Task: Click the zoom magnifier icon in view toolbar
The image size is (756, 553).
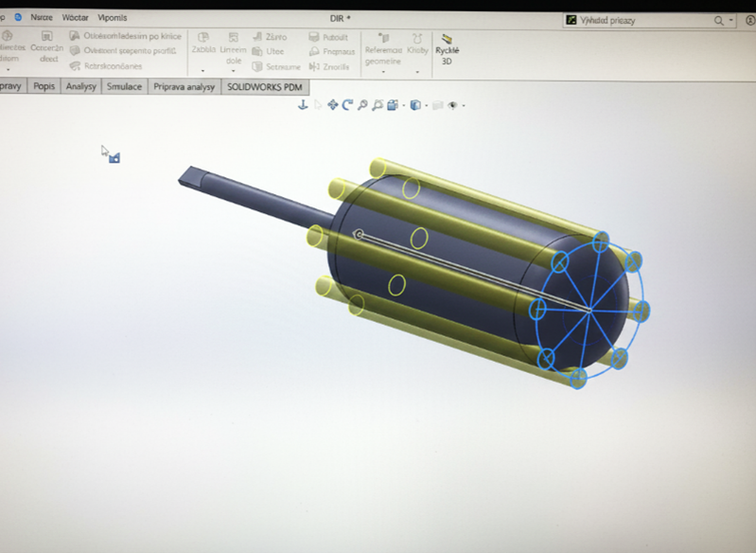Action: click(362, 105)
